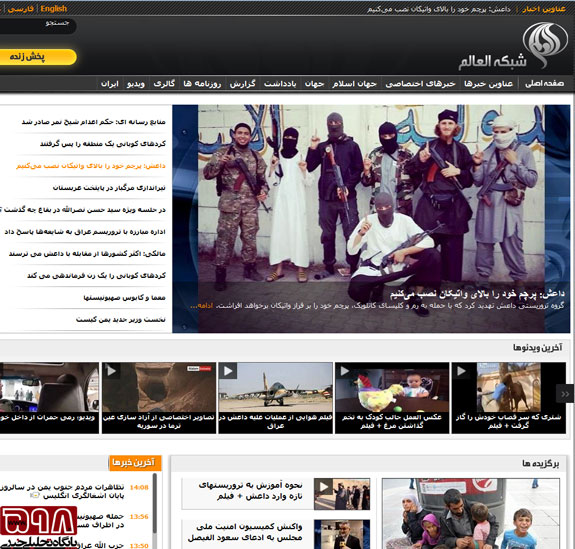
Task: Play the terrorist training video in featured list
Action: point(342,494)
